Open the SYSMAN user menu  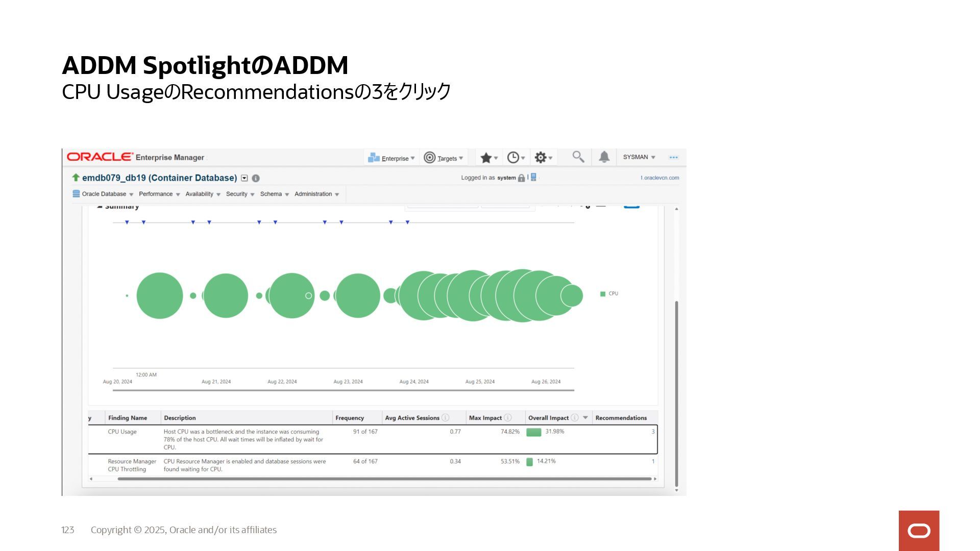[x=639, y=157]
